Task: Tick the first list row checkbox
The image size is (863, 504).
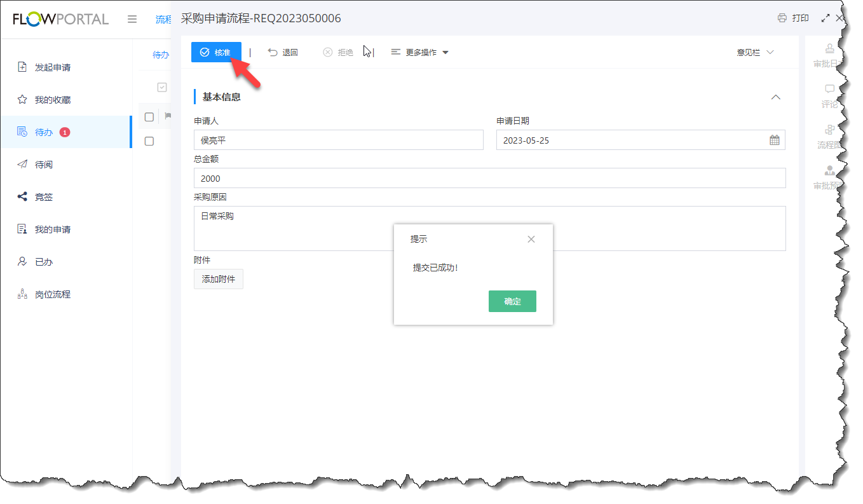Action: [x=149, y=141]
